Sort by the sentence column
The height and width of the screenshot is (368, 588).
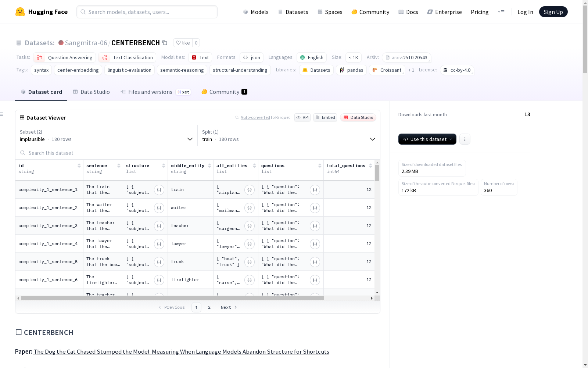click(119, 166)
